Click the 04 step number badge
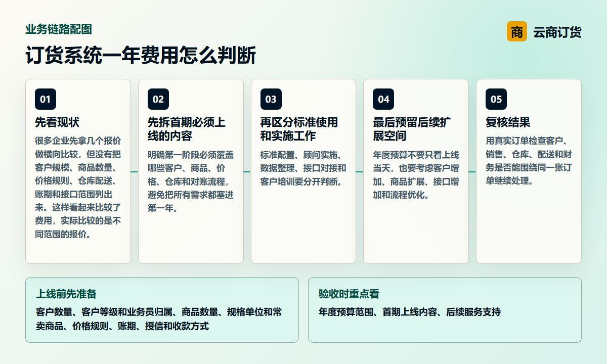Viewport: 607px width, 364px height. tap(383, 99)
